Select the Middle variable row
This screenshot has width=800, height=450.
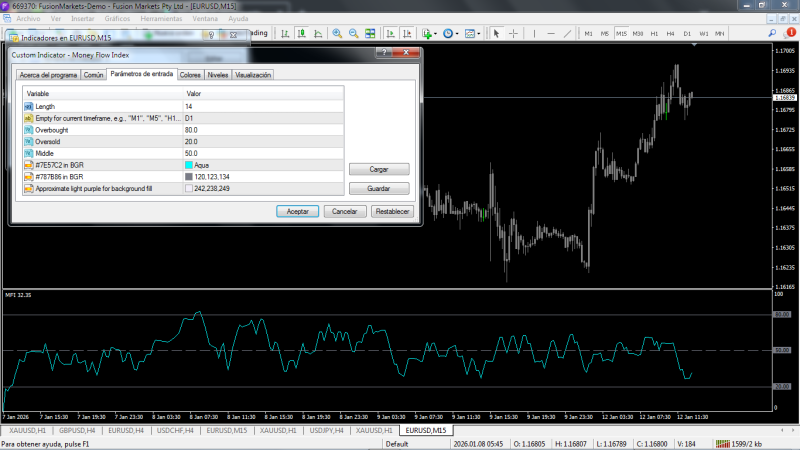pos(183,154)
